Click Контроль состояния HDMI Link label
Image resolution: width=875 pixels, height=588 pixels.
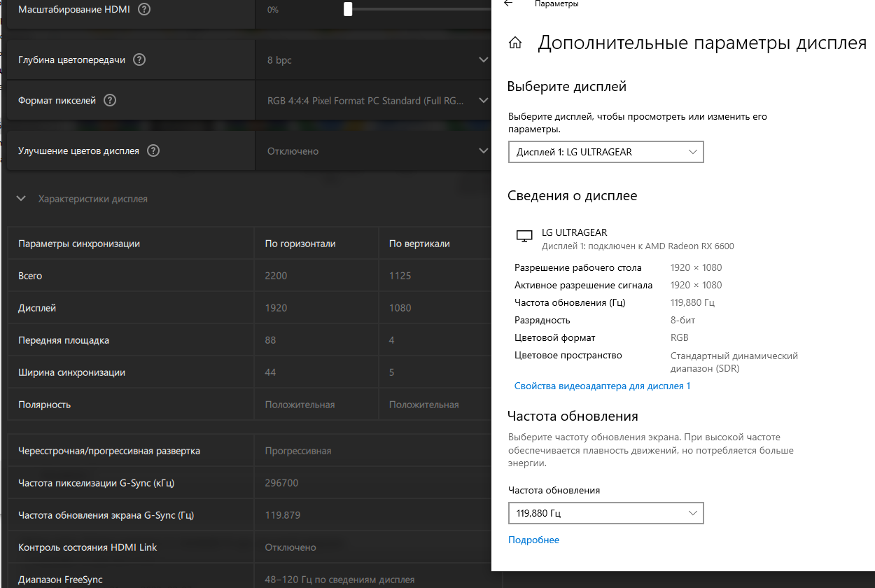pyautogui.click(x=87, y=547)
